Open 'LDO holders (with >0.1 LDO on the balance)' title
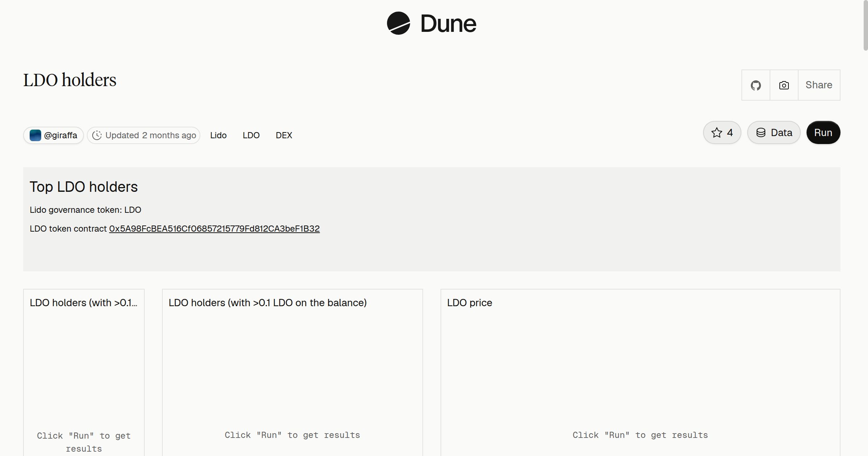868x456 pixels. [x=268, y=303]
